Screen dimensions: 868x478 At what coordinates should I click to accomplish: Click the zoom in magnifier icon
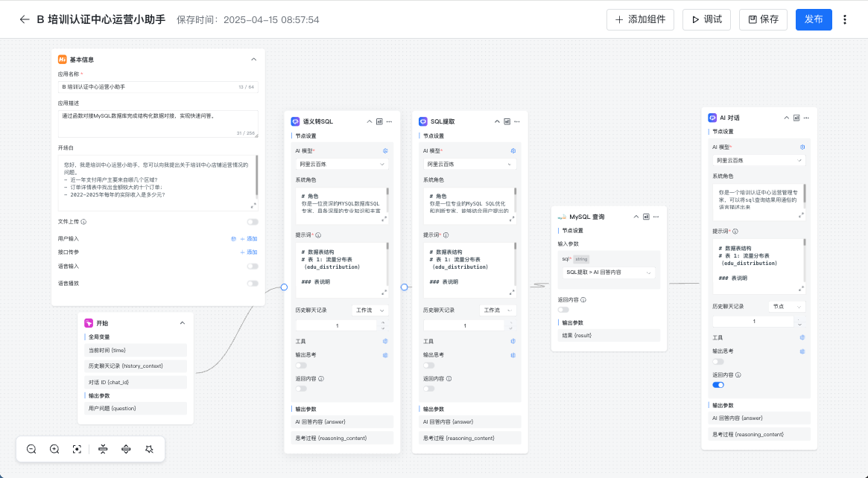(x=54, y=449)
